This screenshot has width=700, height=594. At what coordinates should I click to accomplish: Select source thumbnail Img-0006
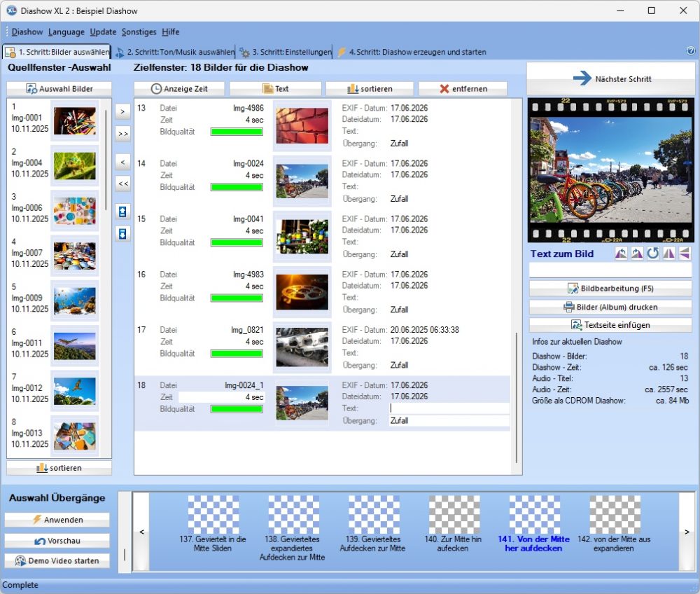point(75,211)
